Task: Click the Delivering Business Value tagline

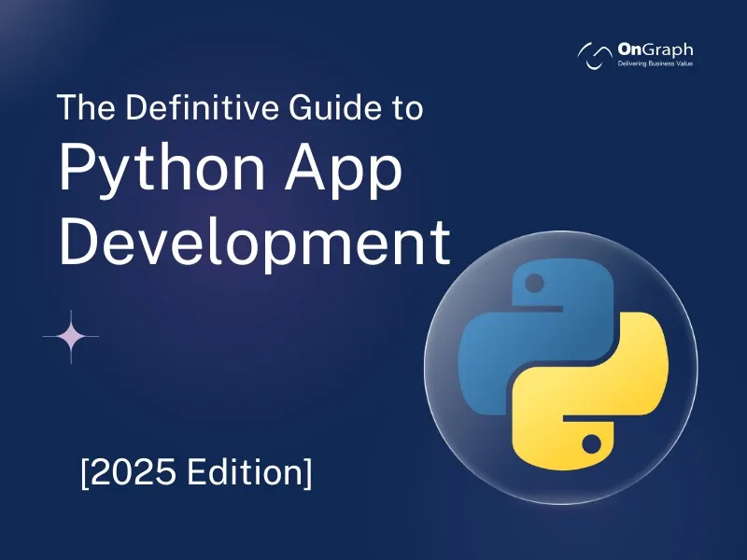Action: [655, 63]
